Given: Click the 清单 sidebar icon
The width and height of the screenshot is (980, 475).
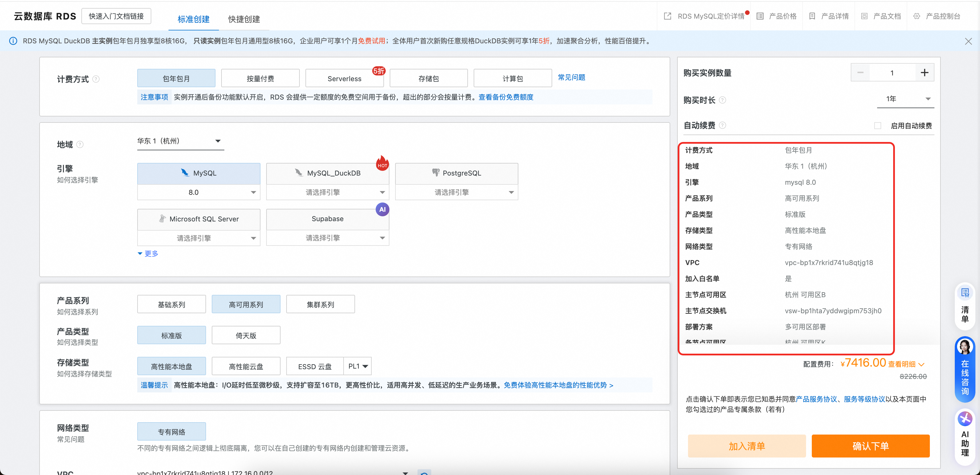Looking at the screenshot, I should (x=965, y=293).
